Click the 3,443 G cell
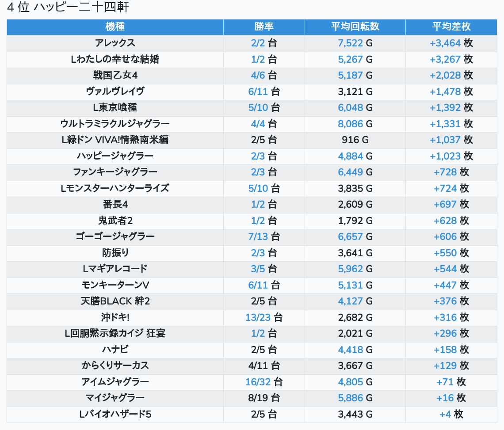Image resolution: width=504 pixels, height=430 pixels. (x=355, y=414)
